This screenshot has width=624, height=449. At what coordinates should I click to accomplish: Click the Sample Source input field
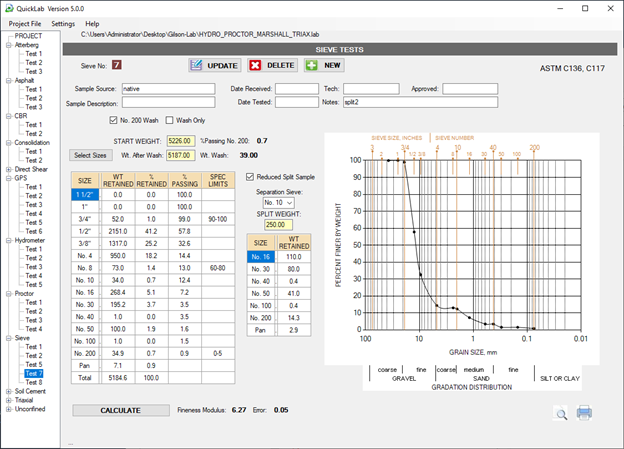(x=168, y=89)
